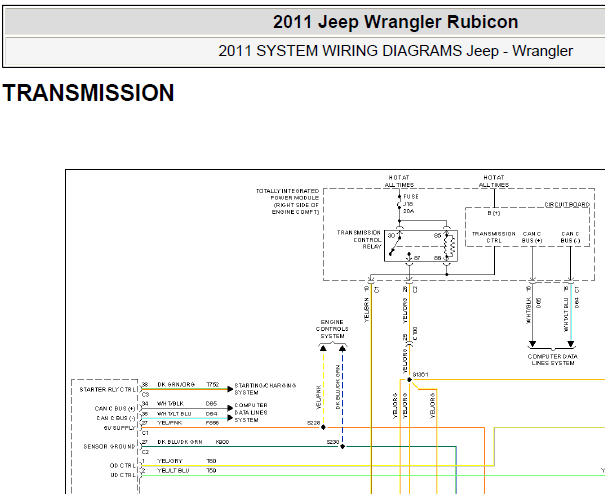
Task: Click the 'YEL/LT BLU' wire color label
Action: tap(173, 470)
